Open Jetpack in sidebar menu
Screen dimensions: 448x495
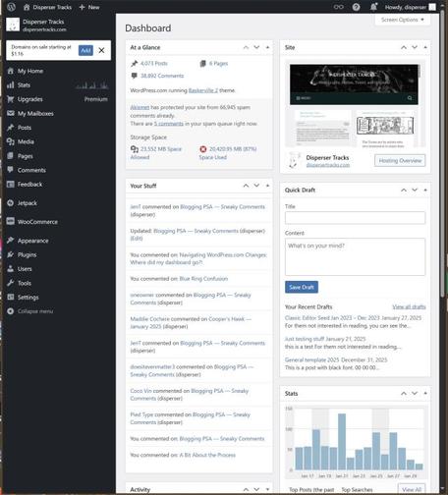[x=28, y=203]
